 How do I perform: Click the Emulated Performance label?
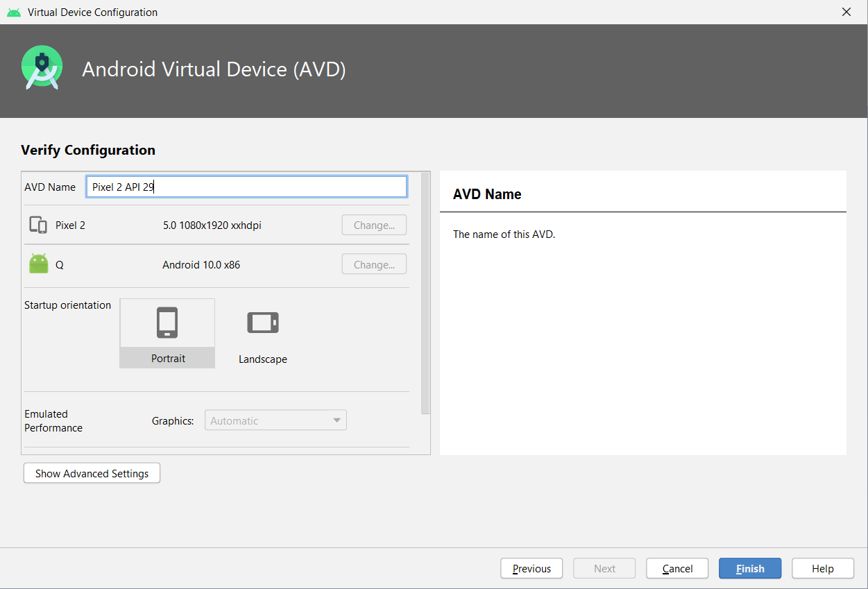tap(53, 420)
